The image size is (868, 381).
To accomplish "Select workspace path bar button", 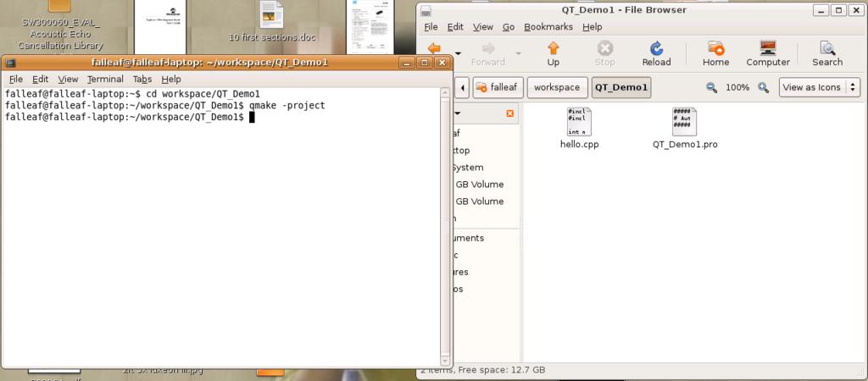I will 557,87.
